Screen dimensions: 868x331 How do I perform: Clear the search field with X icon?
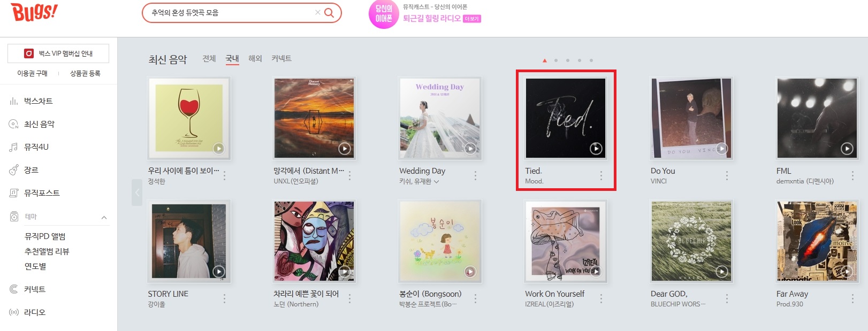pos(317,12)
